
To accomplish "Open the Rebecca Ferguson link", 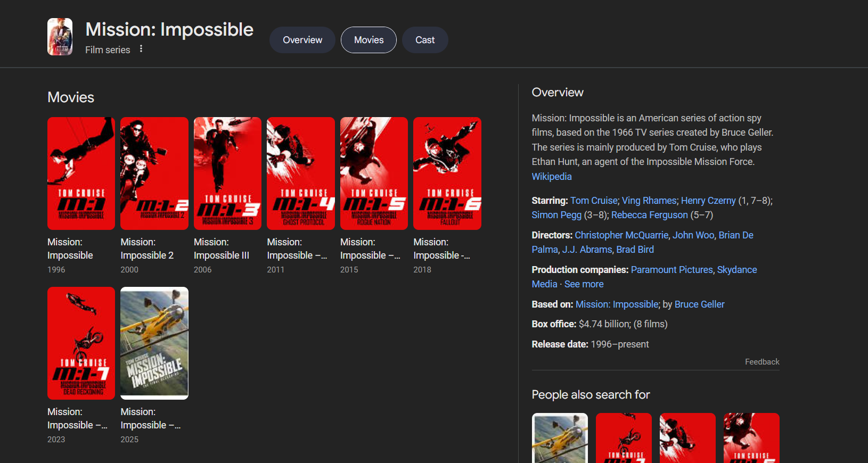I will [650, 215].
